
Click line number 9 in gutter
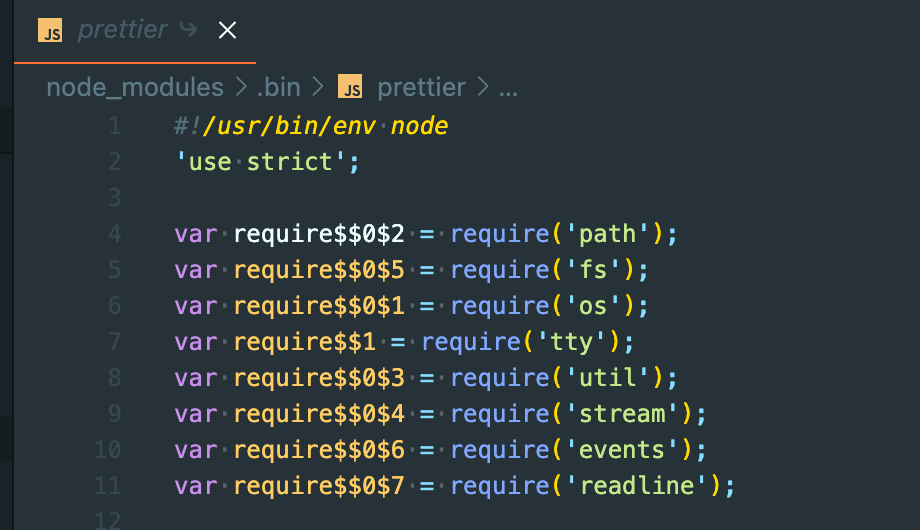click(115, 414)
